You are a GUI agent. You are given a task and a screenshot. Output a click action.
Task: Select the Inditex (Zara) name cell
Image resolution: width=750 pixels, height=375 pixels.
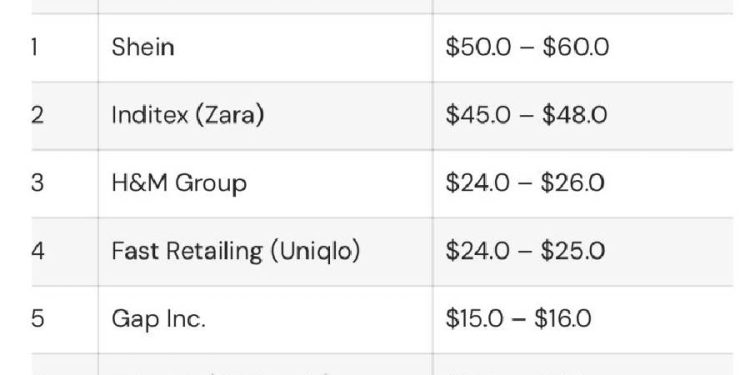tap(265, 116)
